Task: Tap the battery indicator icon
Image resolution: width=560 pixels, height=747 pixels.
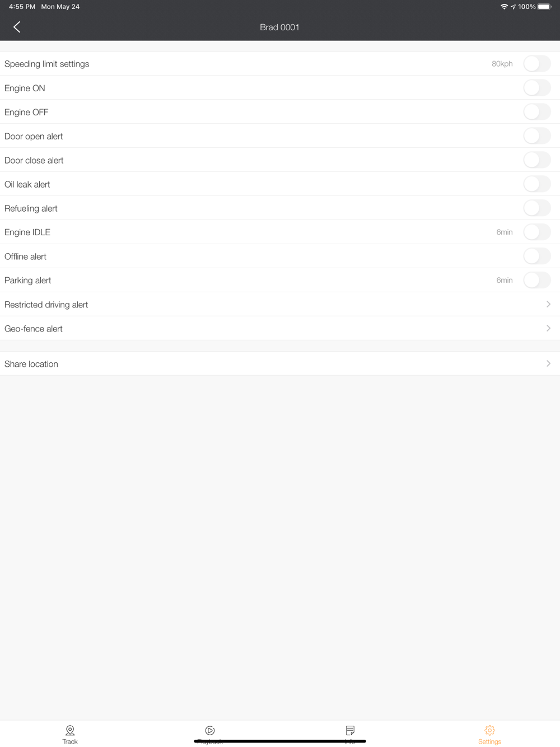Action: click(x=544, y=7)
